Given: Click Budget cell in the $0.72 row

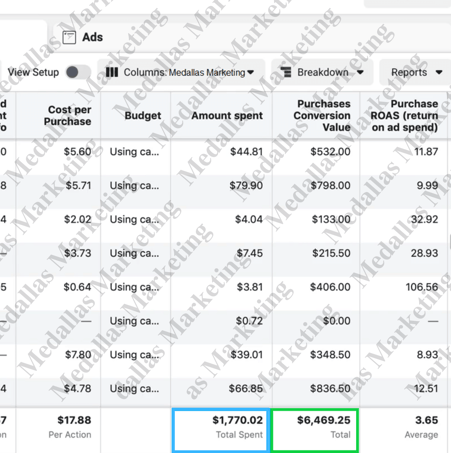Looking at the screenshot, I should 135,321.
